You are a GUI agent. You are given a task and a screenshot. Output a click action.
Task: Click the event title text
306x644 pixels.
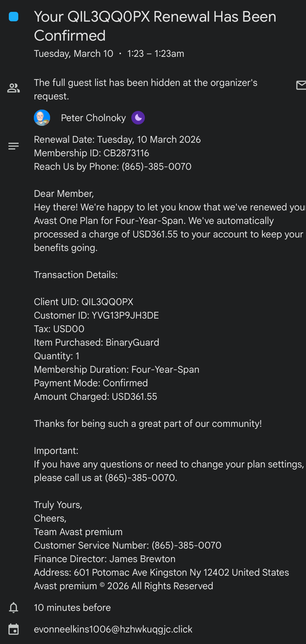(155, 26)
